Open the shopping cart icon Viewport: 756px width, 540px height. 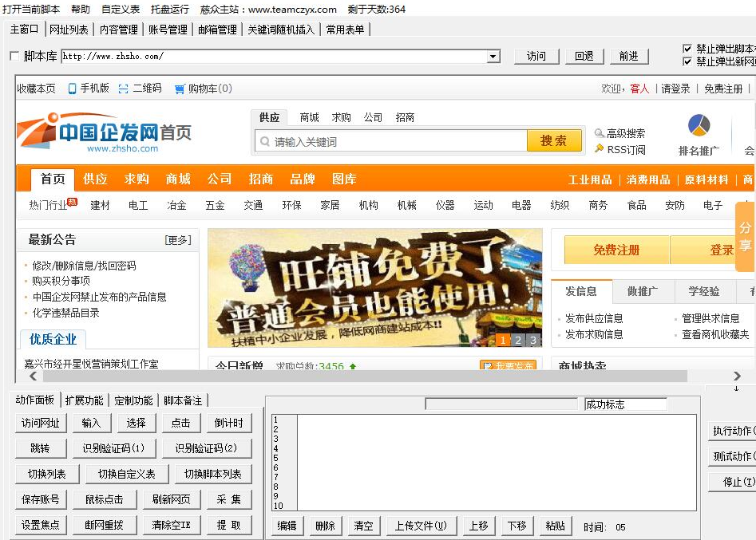180,89
